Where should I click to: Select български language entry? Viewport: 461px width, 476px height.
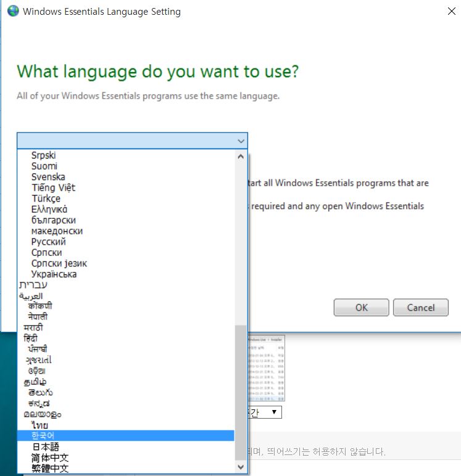pyautogui.click(x=126, y=220)
